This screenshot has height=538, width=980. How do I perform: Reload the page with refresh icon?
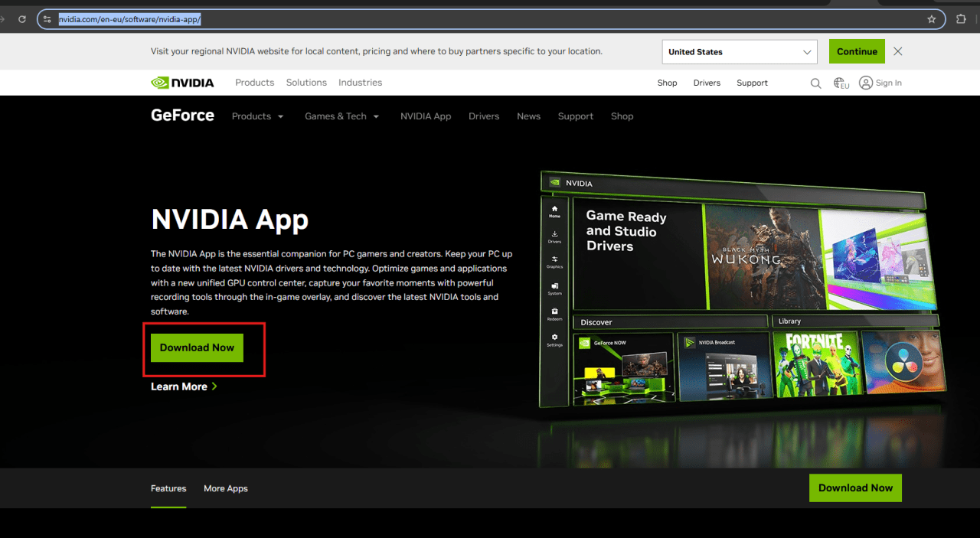(21, 19)
